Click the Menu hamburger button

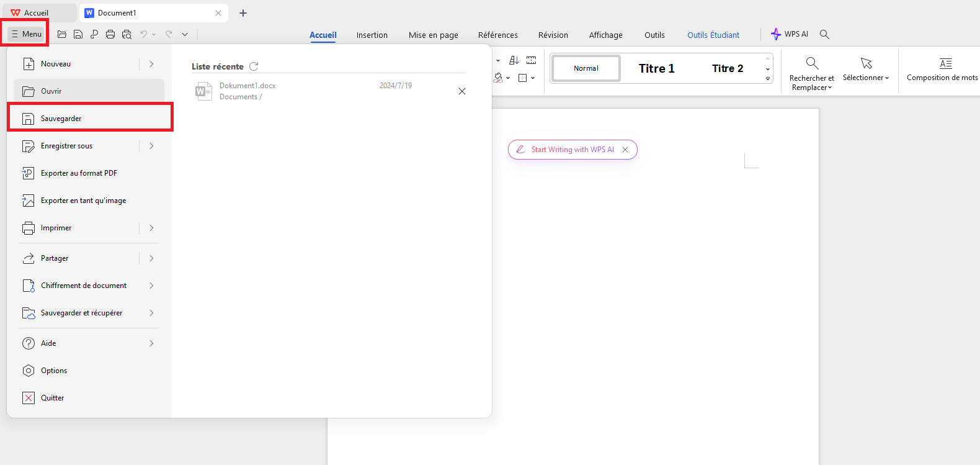27,34
